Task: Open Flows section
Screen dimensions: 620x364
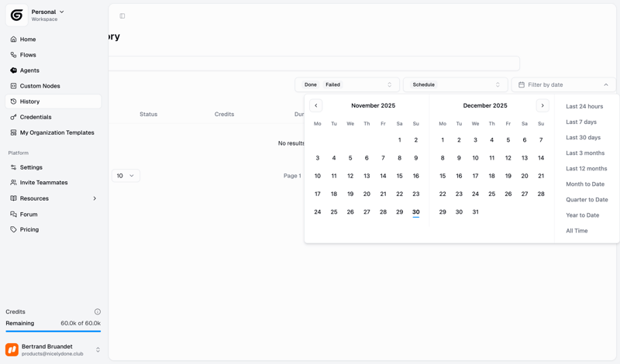Action: 53,54
